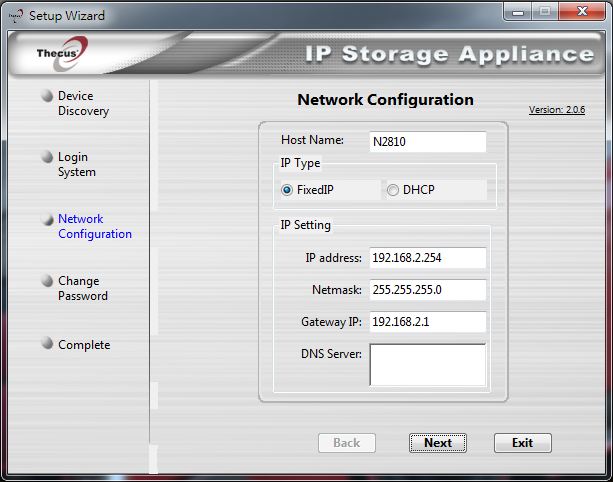The height and width of the screenshot is (482, 613).
Task: Select the Gateway IP field
Action: 428,322
